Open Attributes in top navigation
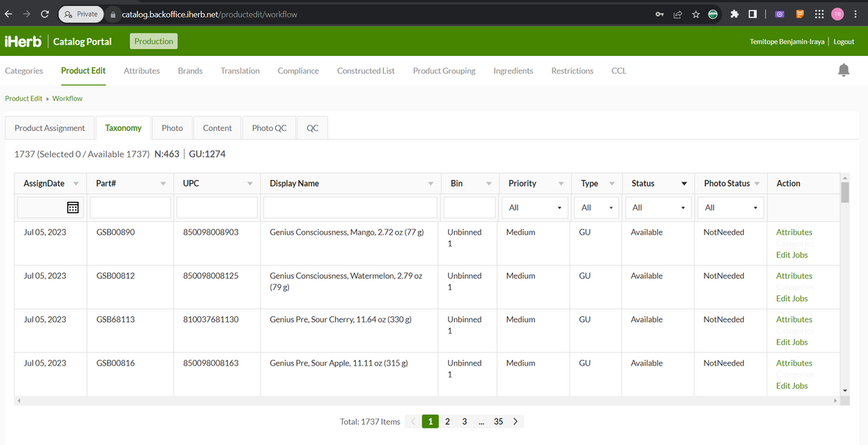Screen dimensions: 868x445 point(142,71)
